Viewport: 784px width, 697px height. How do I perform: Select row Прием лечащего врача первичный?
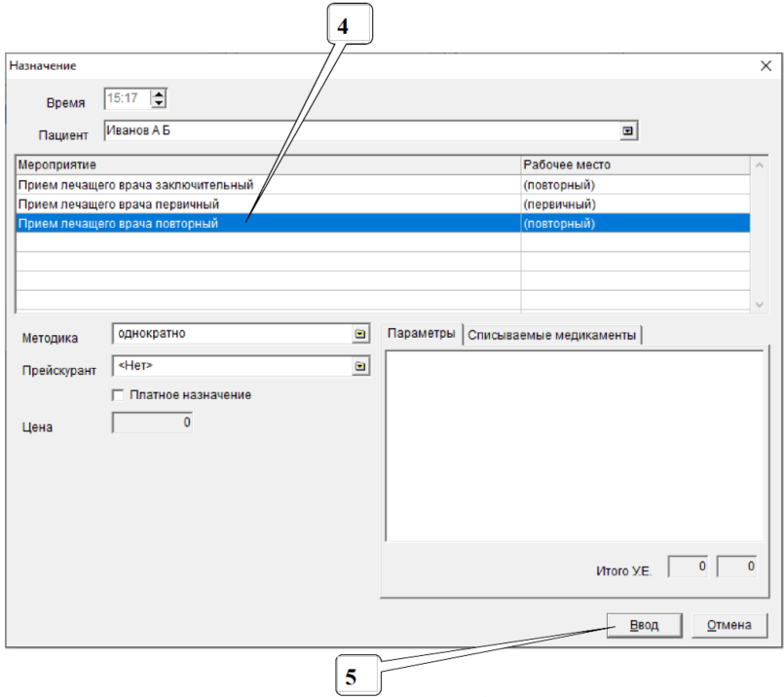click(118, 204)
